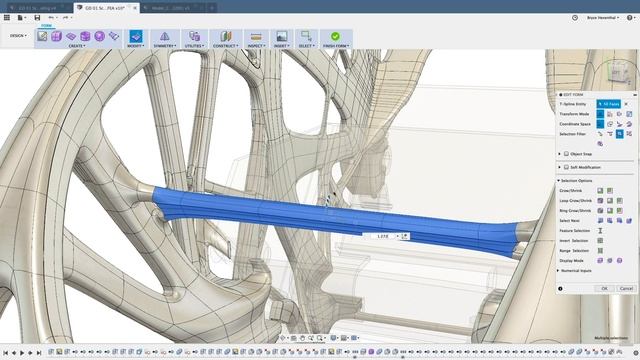Click the Create Sketch tool icon
Image resolution: width=640 pixels, height=360 pixels.
pyautogui.click(x=42, y=36)
